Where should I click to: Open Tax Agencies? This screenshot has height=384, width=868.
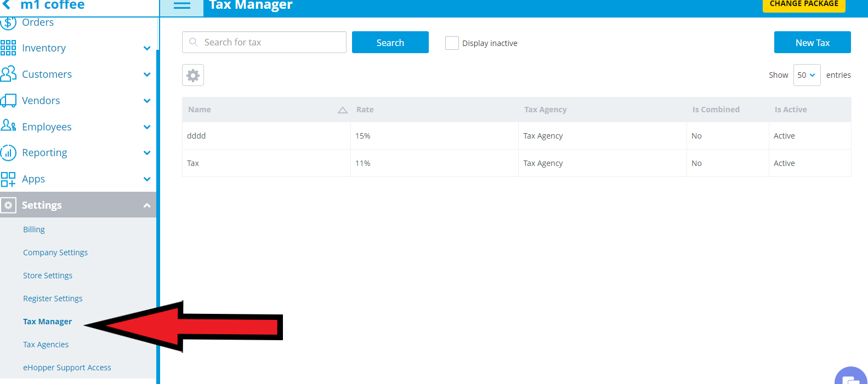pos(46,345)
